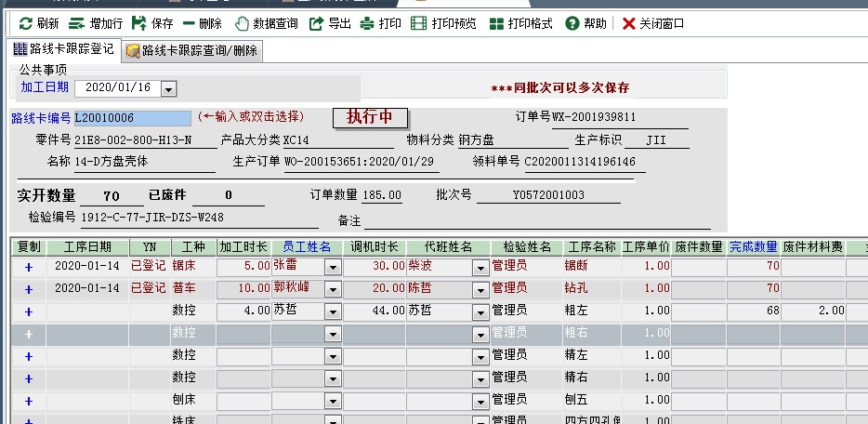Click 零件号 21E8-002-800-H13-N

(x=133, y=140)
